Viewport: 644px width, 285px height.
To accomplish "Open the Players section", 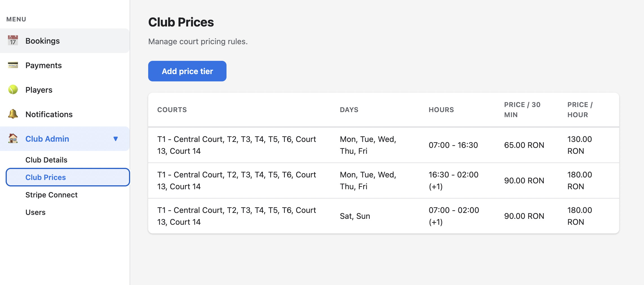I will [x=39, y=90].
